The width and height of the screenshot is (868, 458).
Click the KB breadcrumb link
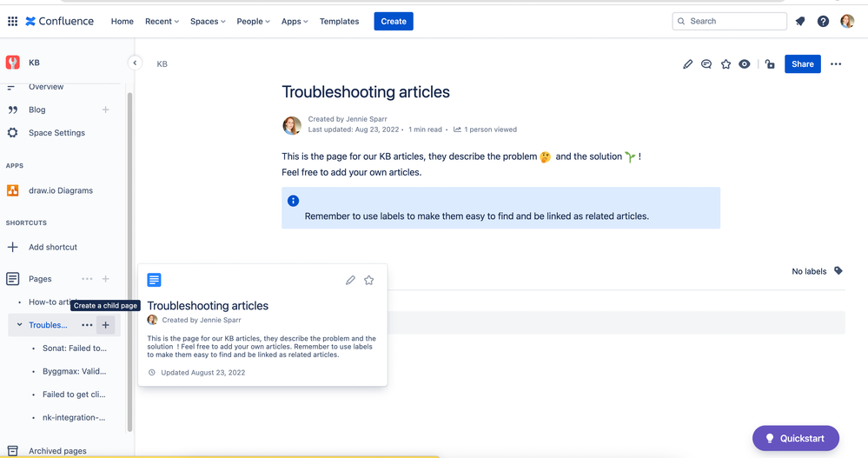(x=162, y=64)
